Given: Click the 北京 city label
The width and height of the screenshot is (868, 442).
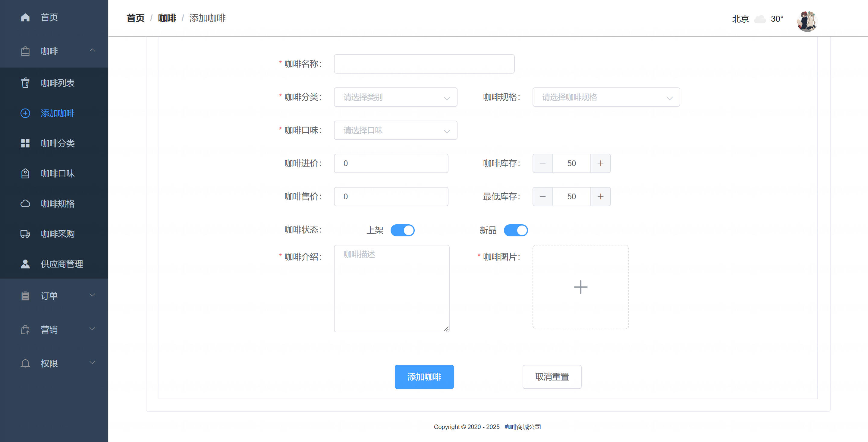Looking at the screenshot, I should (x=740, y=19).
